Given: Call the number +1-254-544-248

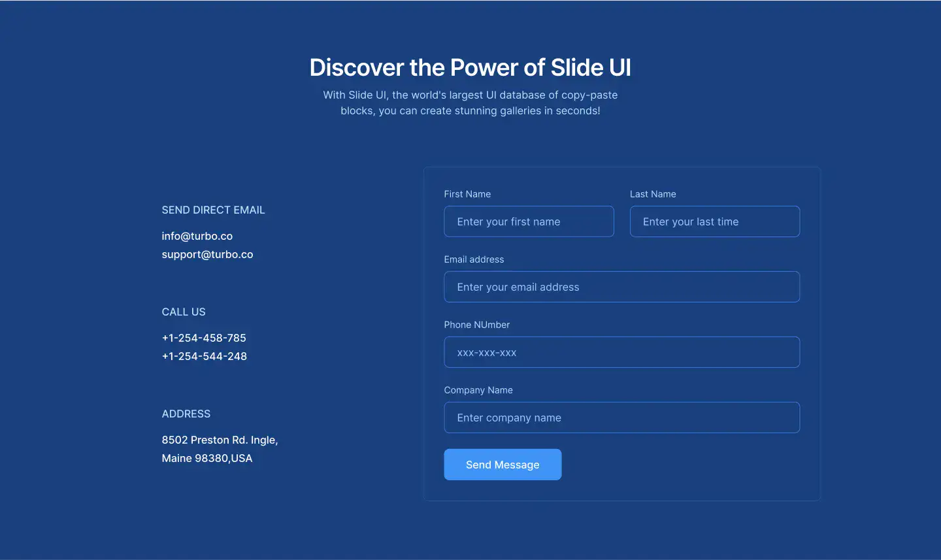Looking at the screenshot, I should [x=205, y=356].
